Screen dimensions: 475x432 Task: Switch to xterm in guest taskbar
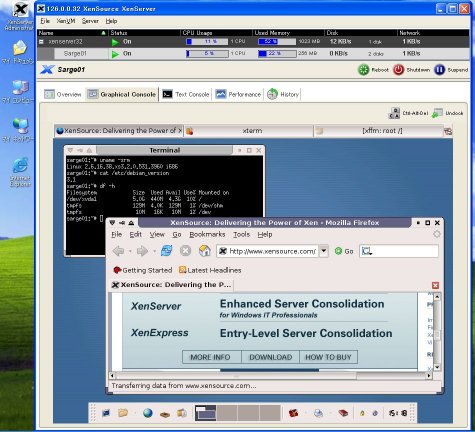(249, 131)
